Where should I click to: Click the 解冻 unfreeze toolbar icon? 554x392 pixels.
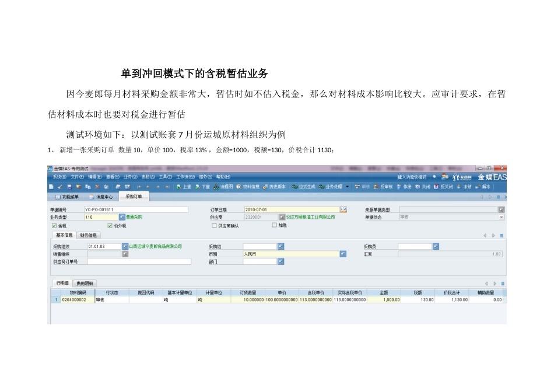[x=483, y=187]
